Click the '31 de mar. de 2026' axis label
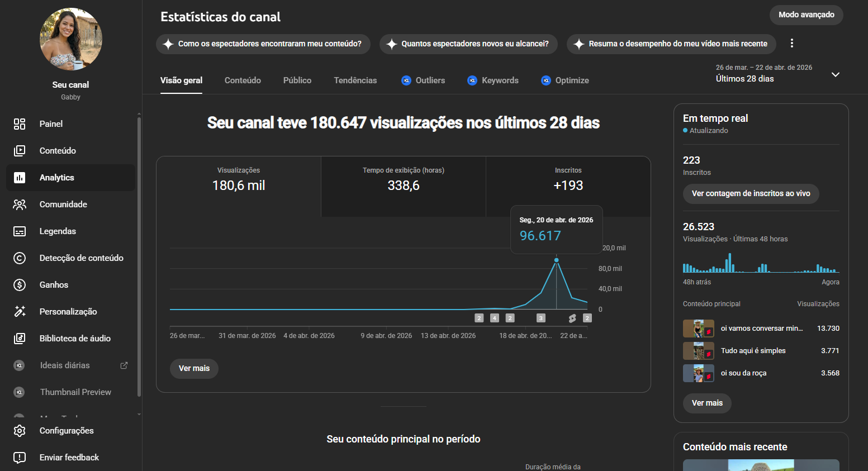The width and height of the screenshot is (868, 471). point(247,336)
